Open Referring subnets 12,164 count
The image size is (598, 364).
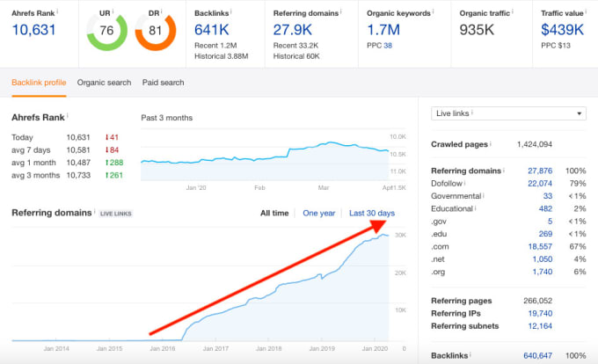point(540,326)
